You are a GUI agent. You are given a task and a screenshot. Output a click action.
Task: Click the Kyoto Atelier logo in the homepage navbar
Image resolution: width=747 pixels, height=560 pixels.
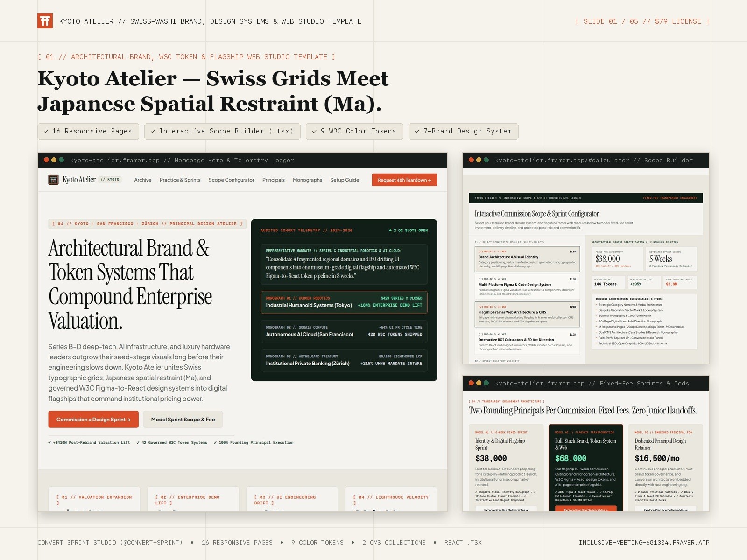tap(72, 180)
